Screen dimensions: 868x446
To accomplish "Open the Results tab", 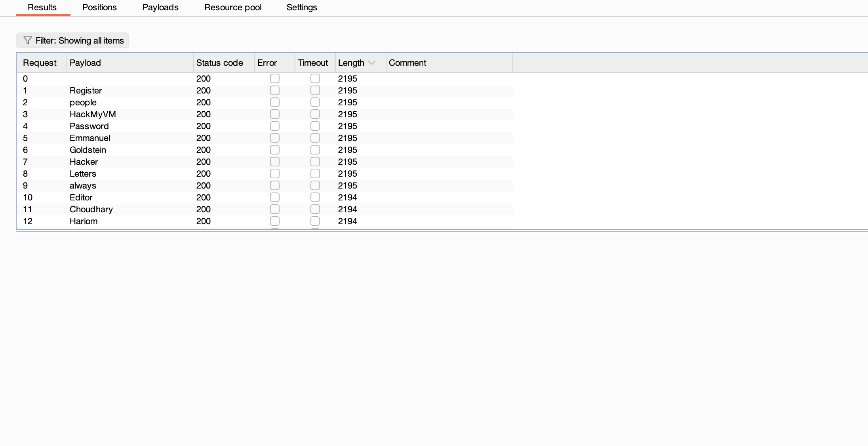I will pyautogui.click(x=42, y=8).
